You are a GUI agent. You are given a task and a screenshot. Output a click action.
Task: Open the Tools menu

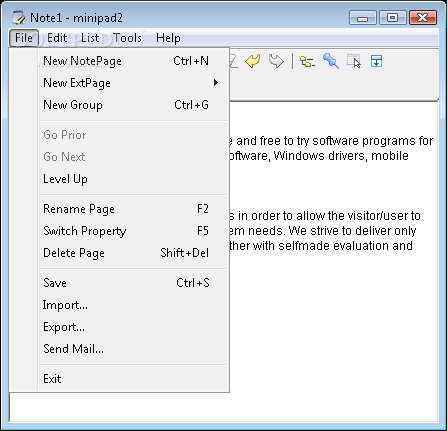click(x=127, y=38)
